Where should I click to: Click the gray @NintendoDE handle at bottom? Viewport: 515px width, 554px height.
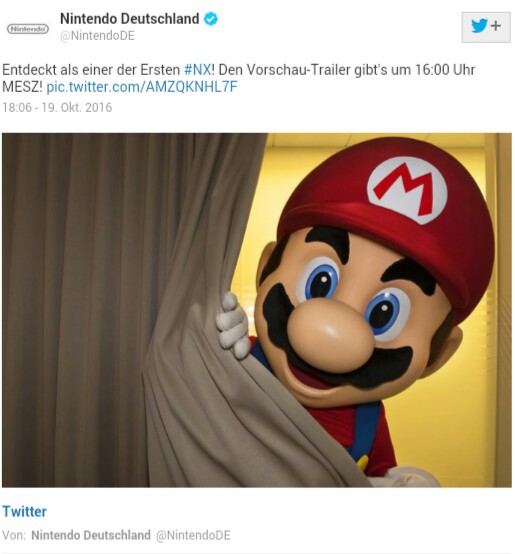[x=193, y=535]
